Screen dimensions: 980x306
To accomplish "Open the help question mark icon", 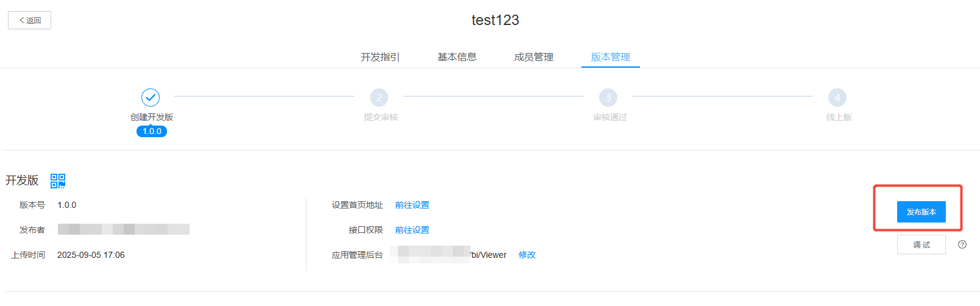I will pos(962,244).
